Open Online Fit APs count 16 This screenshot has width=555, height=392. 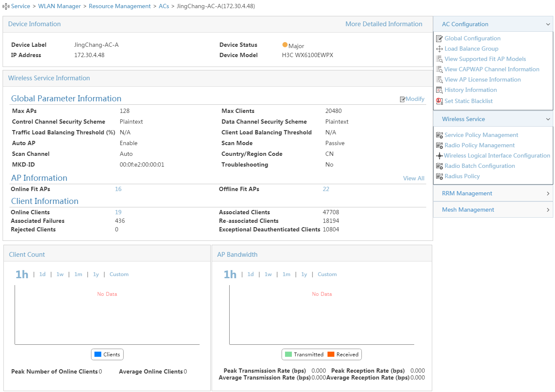tap(118, 189)
